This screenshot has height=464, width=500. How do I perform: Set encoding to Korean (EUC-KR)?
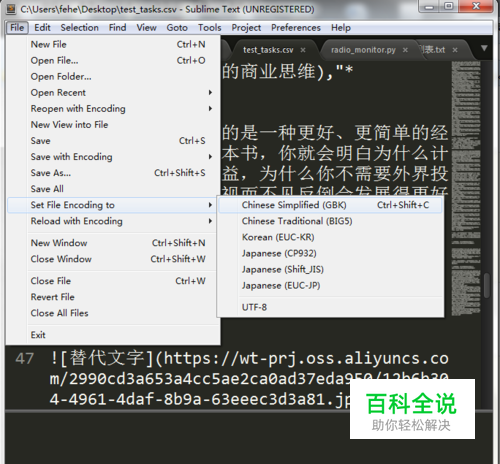pyautogui.click(x=330, y=237)
